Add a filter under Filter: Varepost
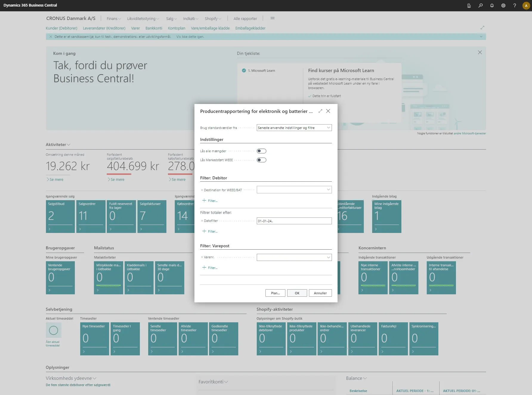 click(x=210, y=268)
